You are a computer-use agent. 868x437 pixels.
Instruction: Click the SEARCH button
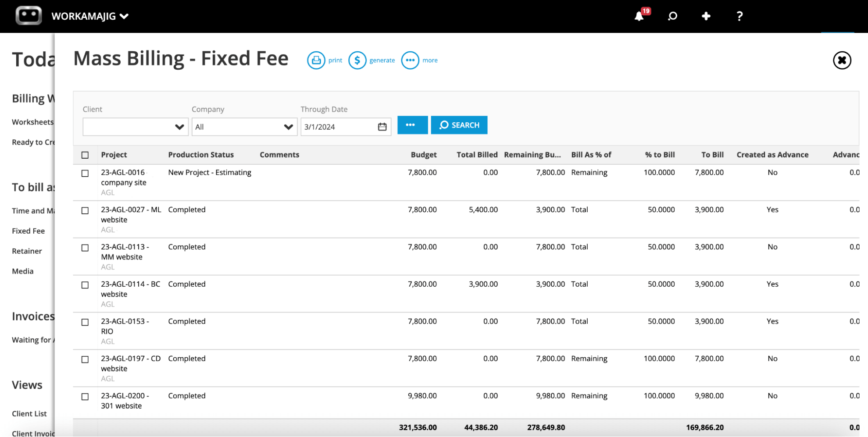[459, 125]
